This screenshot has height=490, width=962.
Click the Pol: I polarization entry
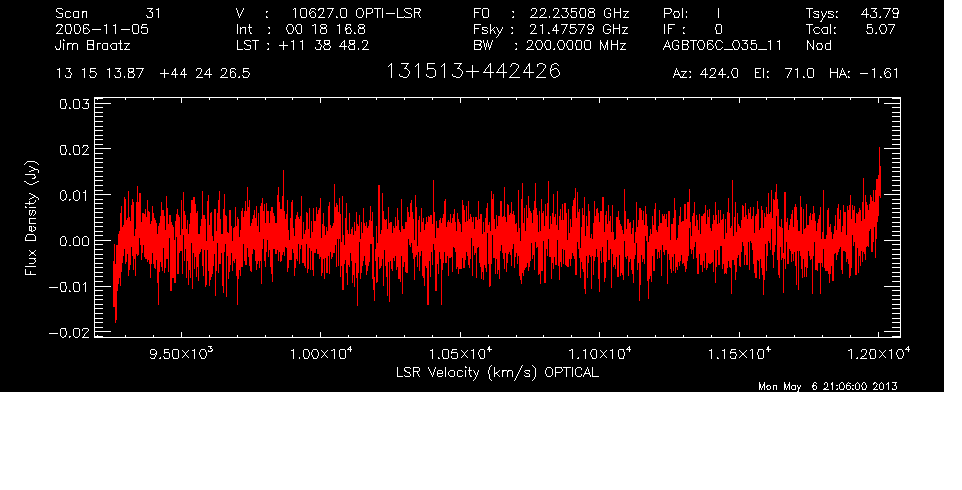[692, 13]
